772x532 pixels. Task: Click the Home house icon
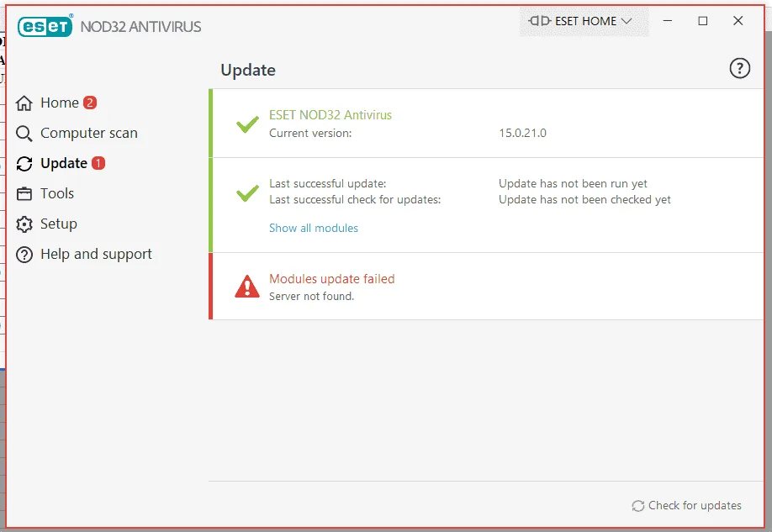[x=24, y=103]
